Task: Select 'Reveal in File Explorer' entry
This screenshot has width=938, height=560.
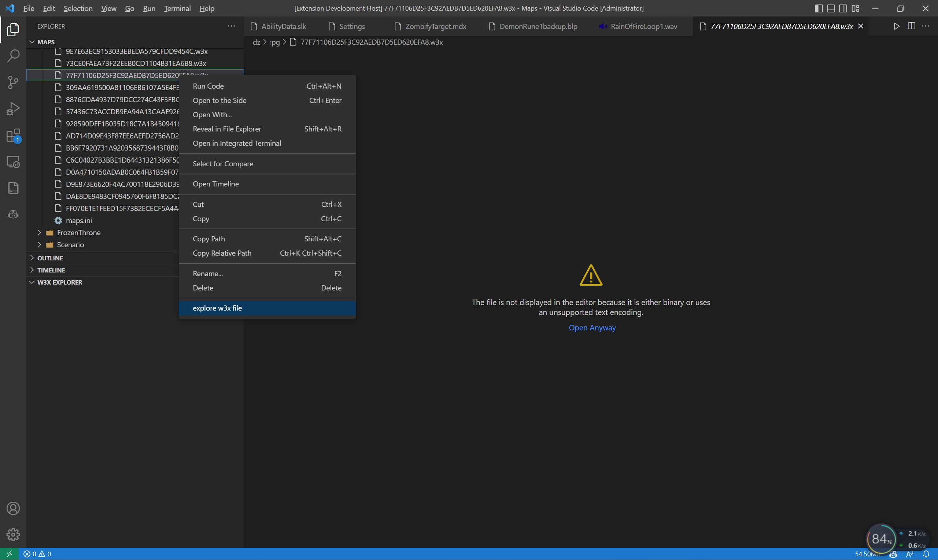Action: (x=267, y=129)
